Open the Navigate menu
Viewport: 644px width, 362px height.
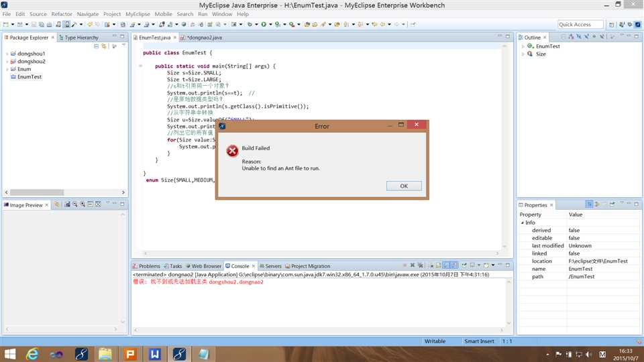87,14
